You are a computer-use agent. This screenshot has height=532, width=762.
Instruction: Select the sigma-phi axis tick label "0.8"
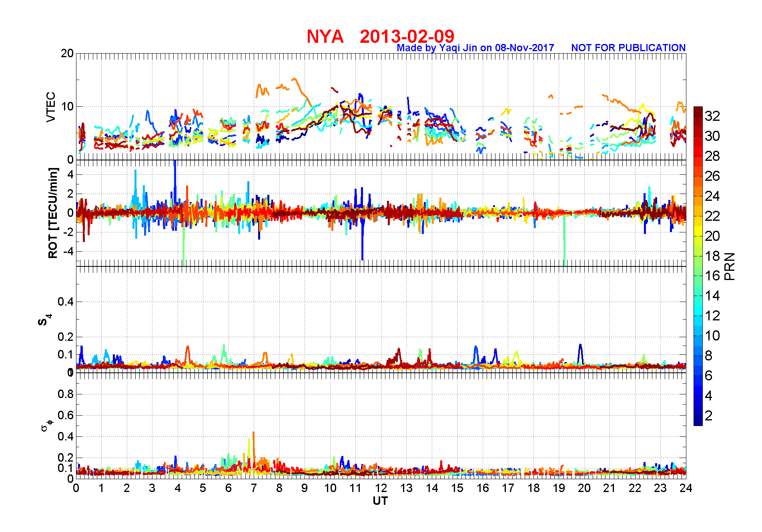tap(66, 394)
